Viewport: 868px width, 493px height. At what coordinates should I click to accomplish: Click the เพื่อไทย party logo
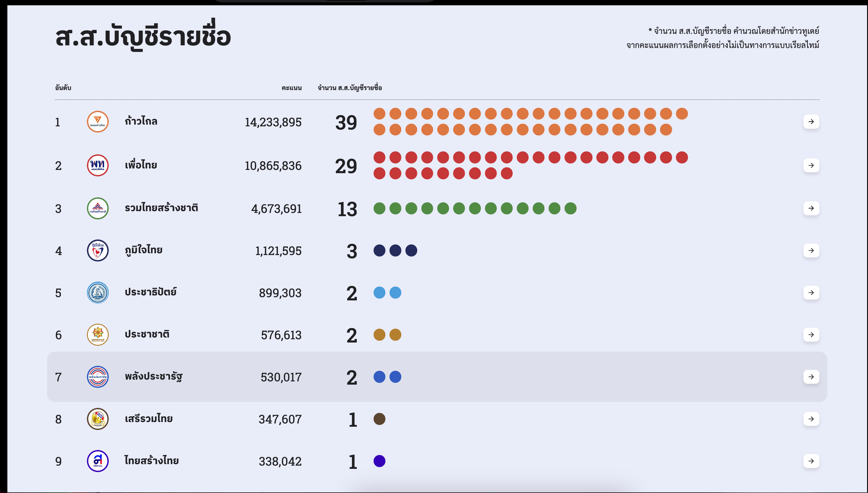tap(98, 165)
